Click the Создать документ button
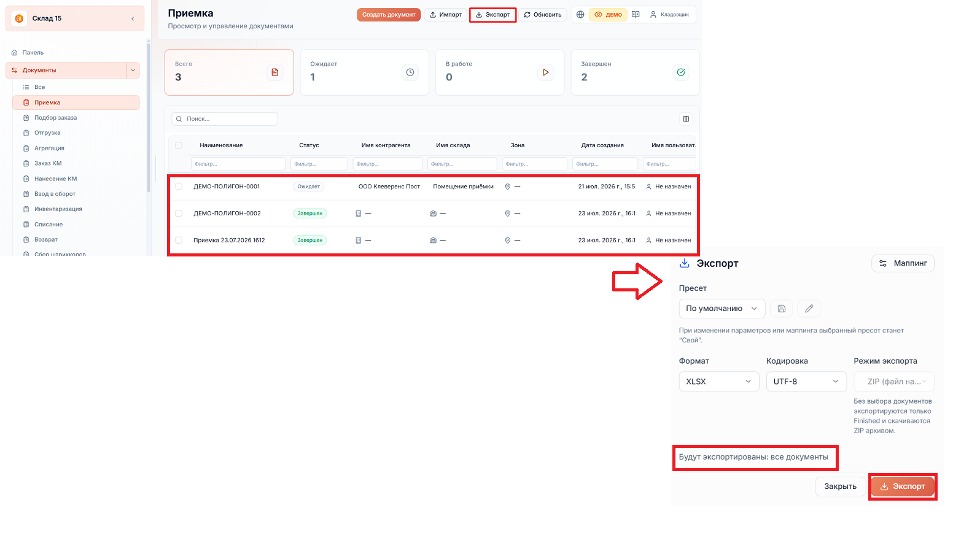The height and width of the screenshot is (554, 980). tap(389, 15)
